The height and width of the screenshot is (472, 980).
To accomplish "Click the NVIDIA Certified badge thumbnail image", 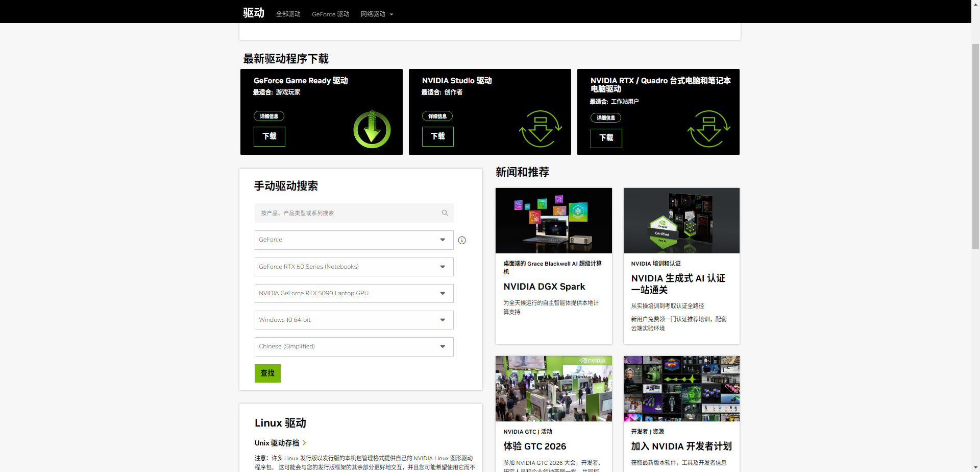I will coord(681,221).
